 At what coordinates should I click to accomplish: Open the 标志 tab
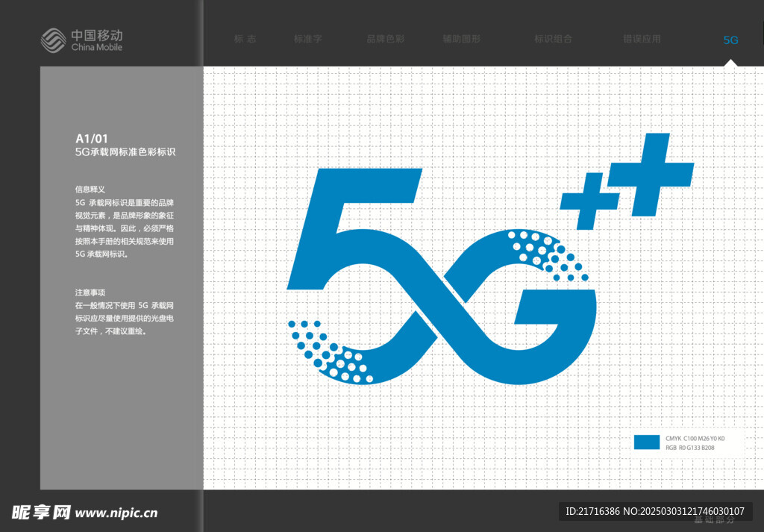coord(245,39)
